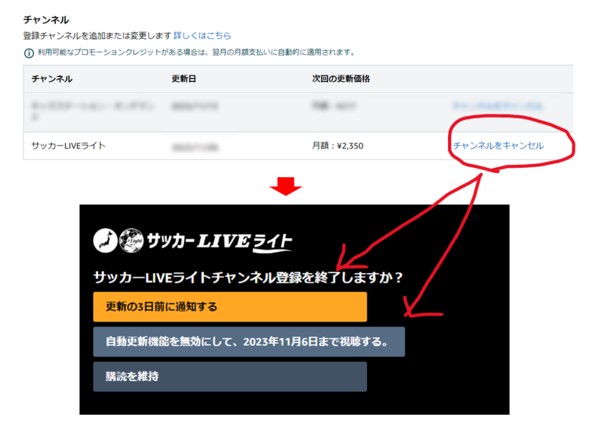Click the 購読を維持 button
599x434 pixels.
pyautogui.click(x=230, y=377)
